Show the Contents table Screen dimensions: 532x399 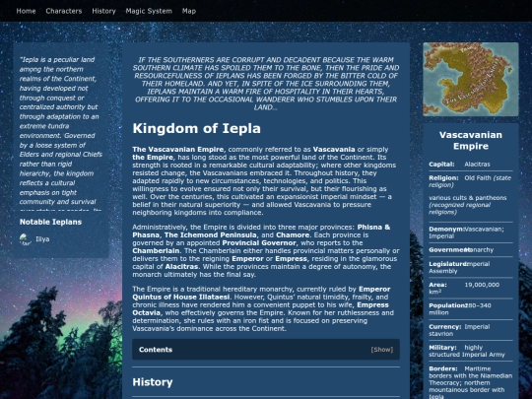click(382, 350)
